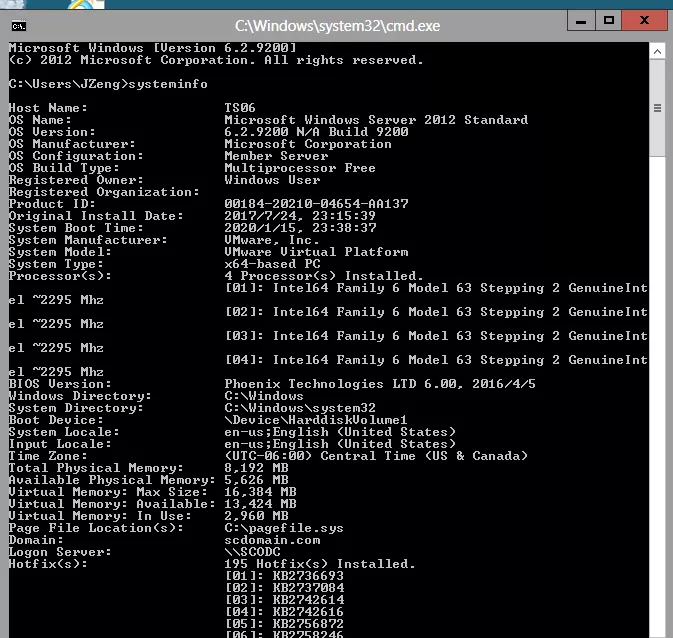This screenshot has width=673, height=638.
Task: Minimize the cmd.exe window
Action: (x=580, y=20)
